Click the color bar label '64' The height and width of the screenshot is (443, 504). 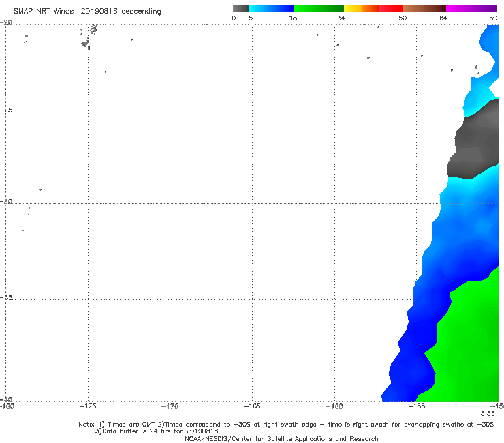click(443, 18)
